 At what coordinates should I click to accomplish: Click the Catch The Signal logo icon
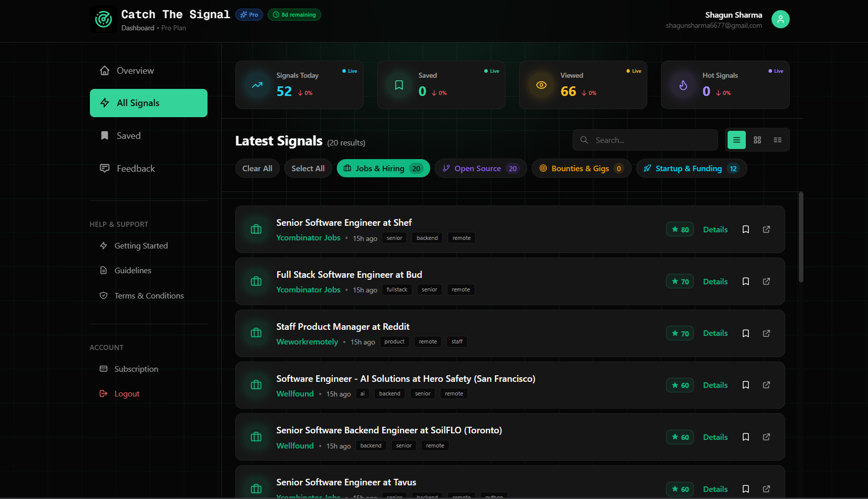[103, 19]
